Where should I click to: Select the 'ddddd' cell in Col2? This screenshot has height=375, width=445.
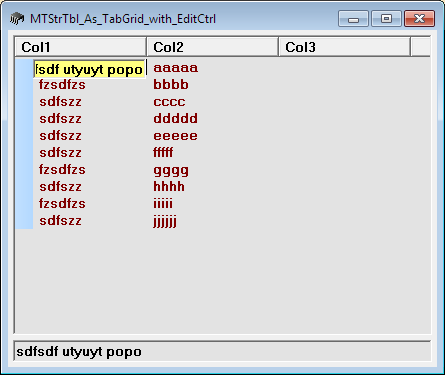[x=176, y=119]
